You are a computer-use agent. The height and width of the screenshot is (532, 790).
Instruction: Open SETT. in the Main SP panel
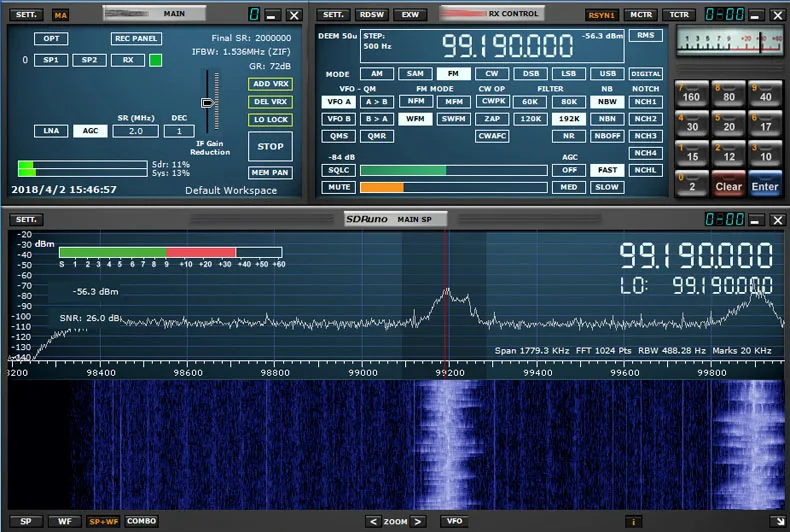point(26,220)
